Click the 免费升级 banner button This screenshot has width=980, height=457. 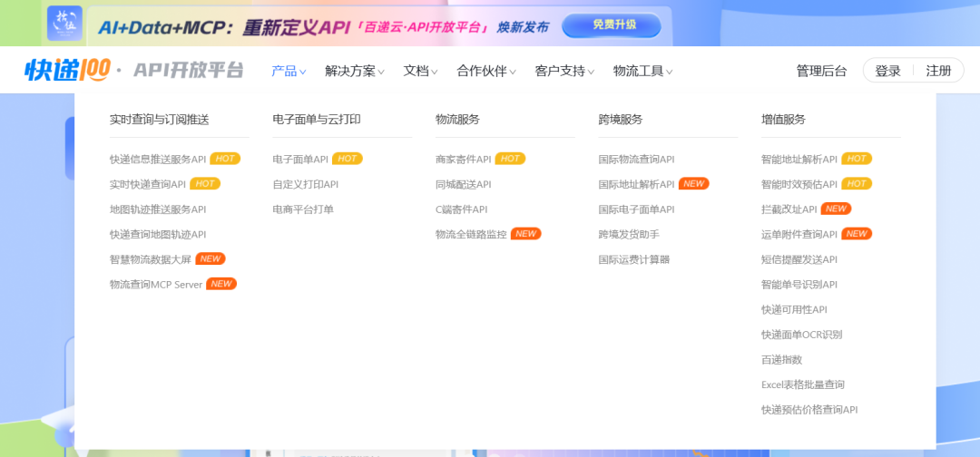point(611,25)
